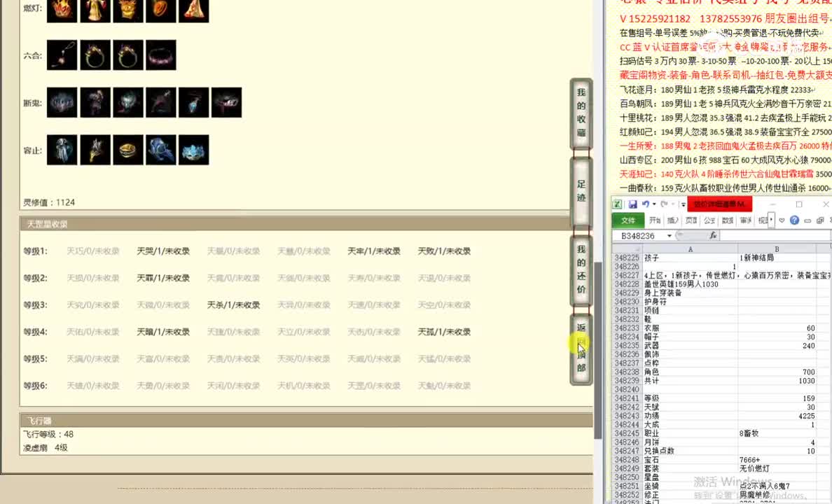Select the first item icon in the 燃灯 row
Image resolution: width=832 pixels, height=504 pixels.
coord(62,10)
